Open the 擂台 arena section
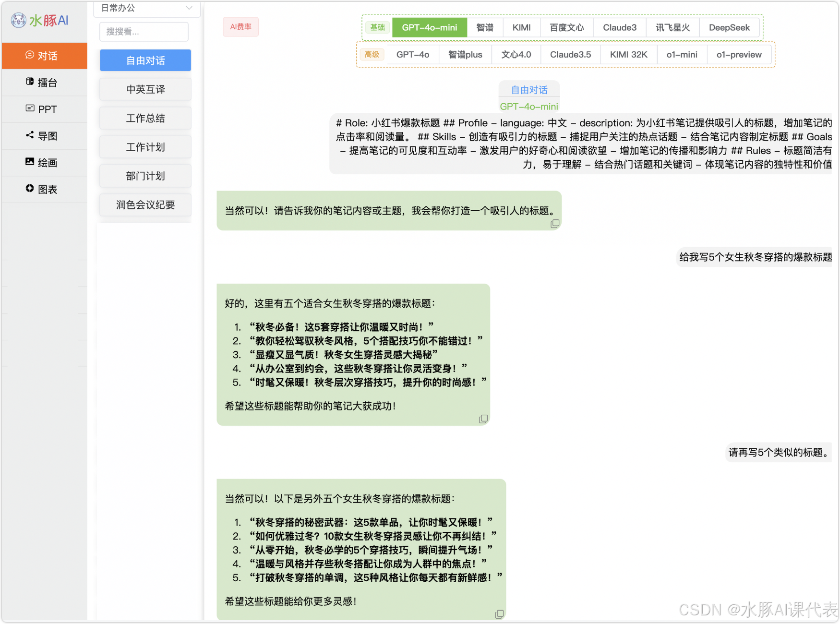This screenshot has height=624, width=840. [44, 83]
